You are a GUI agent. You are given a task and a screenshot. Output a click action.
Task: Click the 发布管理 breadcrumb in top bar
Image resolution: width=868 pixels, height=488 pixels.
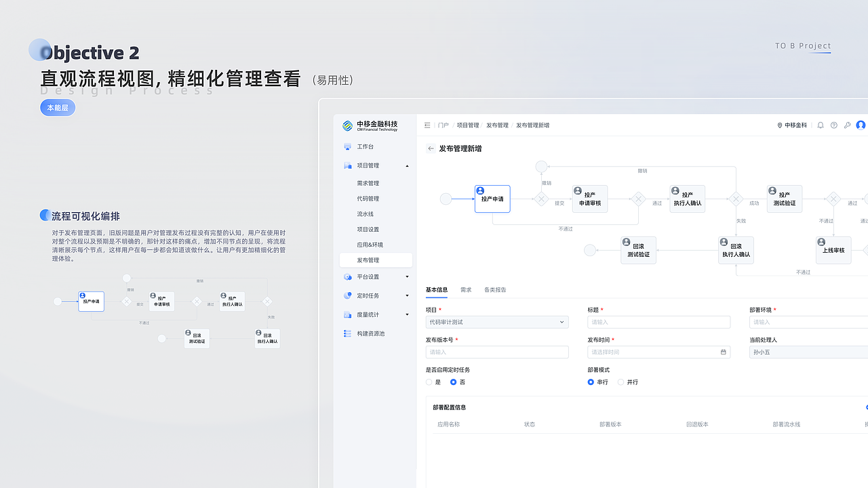click(497, 125)
